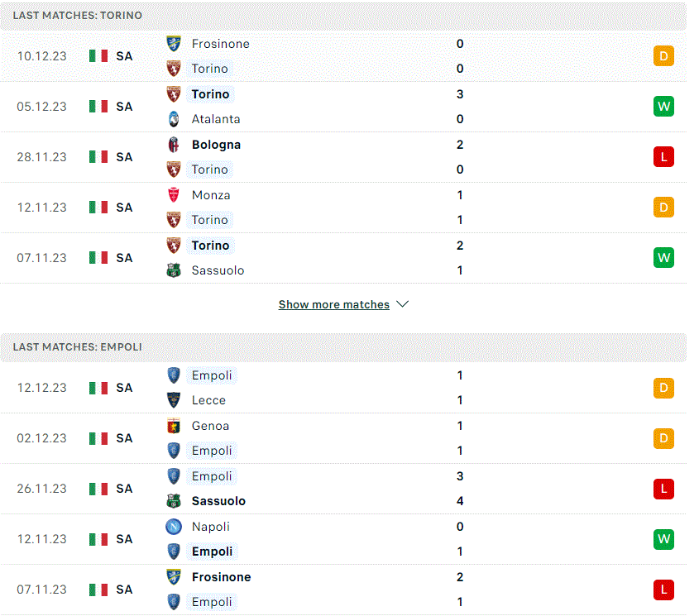Screen dimensions: 699x616
Task: Select Torino team name in 07.11.23 match
Action: (210, 246)
